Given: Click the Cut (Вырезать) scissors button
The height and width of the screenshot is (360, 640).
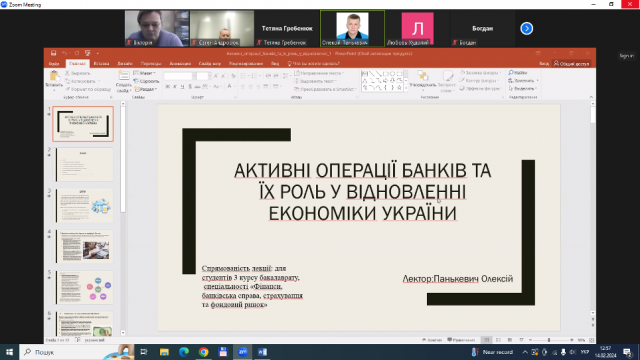Looking at the screenshot, I should point(78,73).
